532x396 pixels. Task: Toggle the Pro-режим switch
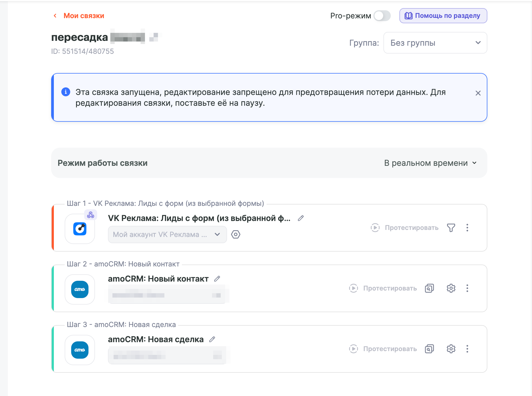382,16
